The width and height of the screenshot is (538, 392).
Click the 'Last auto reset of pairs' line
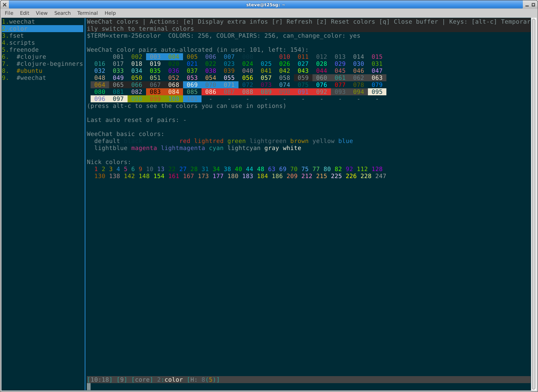[x=137, y=120]
